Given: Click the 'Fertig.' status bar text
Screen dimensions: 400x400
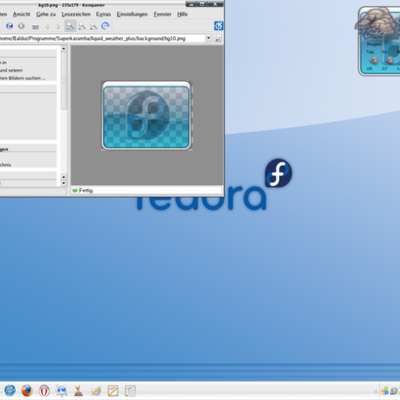Looking at the screenshot, I should coord(86,190).
